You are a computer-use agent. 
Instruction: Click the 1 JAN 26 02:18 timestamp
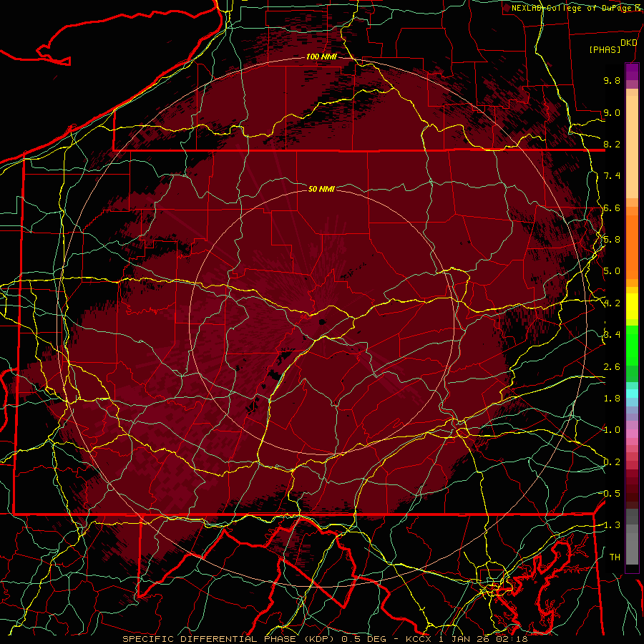pos(484,639)
